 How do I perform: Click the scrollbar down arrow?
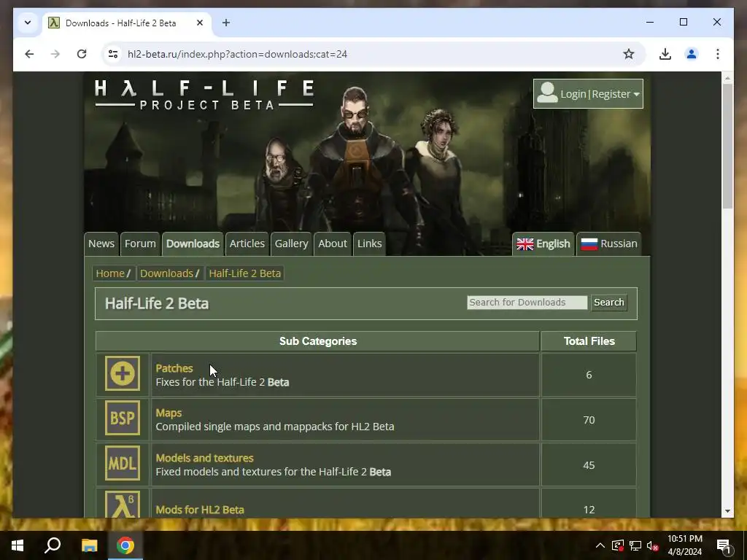click(727, 511)
